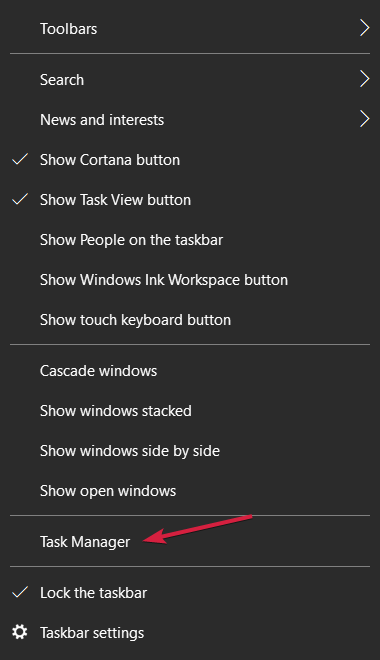This screenshot has width=380, height=660.
Task: Choose Cascade windows
Action: 190,371
